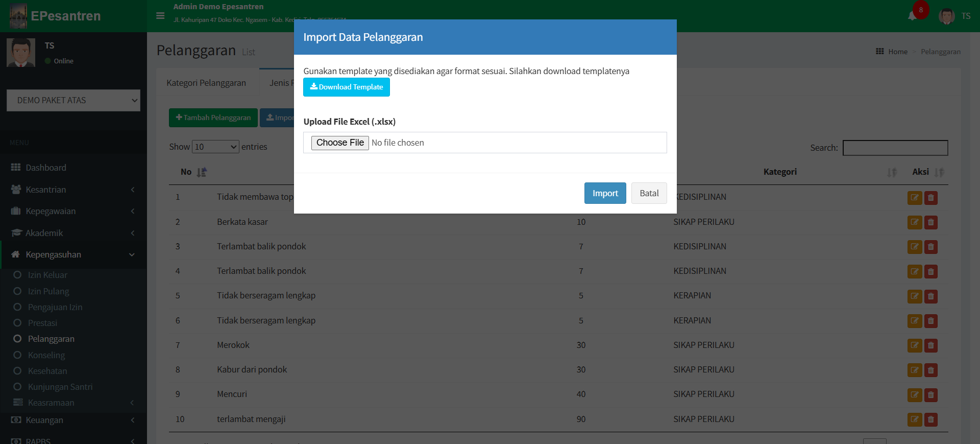Click the sort icon next to No column
The width and height of the screenshot is (980, 444).
202,172
